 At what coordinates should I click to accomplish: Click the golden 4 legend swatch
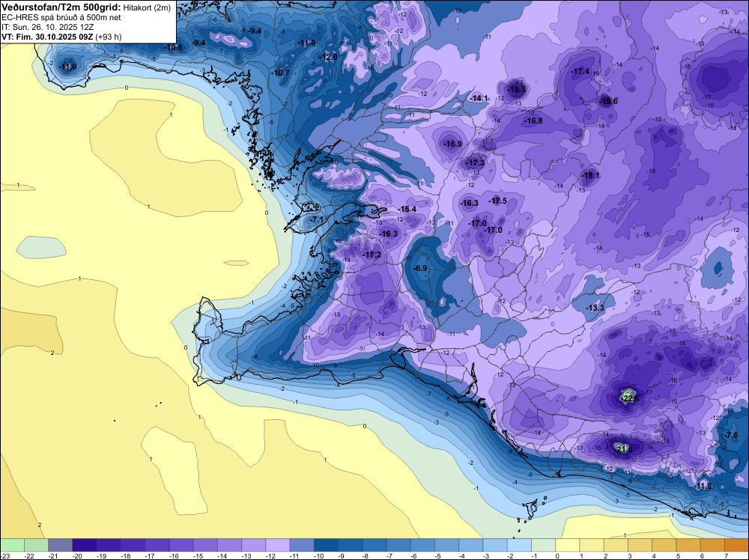[664, 545]
